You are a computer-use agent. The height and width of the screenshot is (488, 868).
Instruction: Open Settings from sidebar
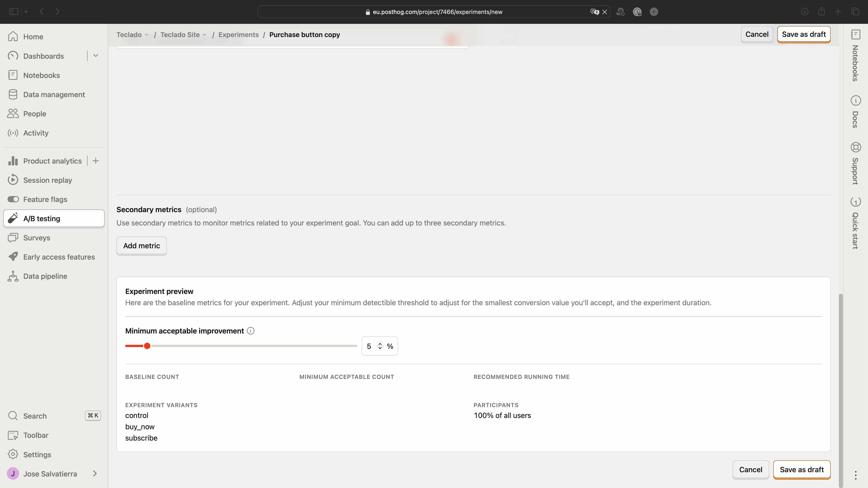click(54, 455)
